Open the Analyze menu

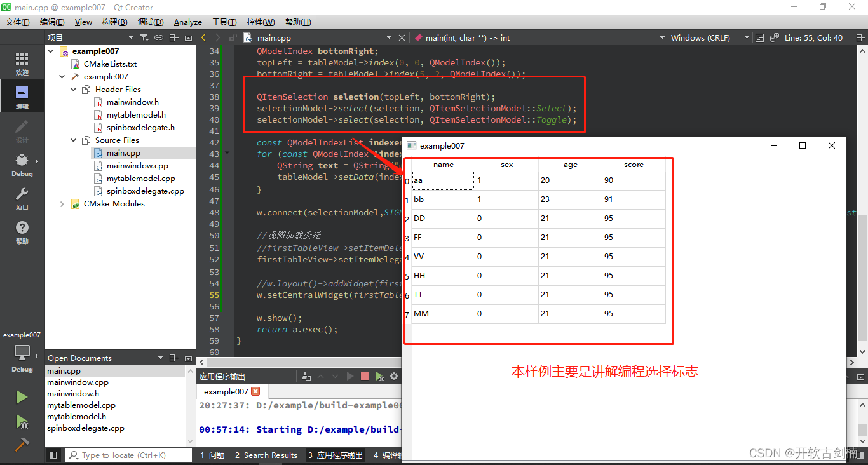(188, 22)
